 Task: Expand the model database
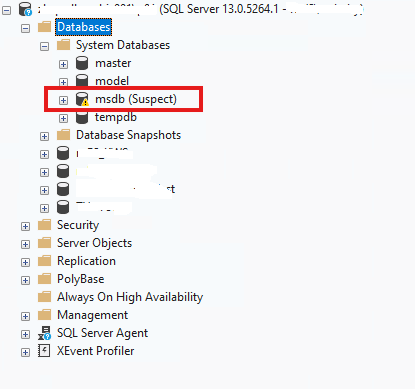click(x=63, y=82)
